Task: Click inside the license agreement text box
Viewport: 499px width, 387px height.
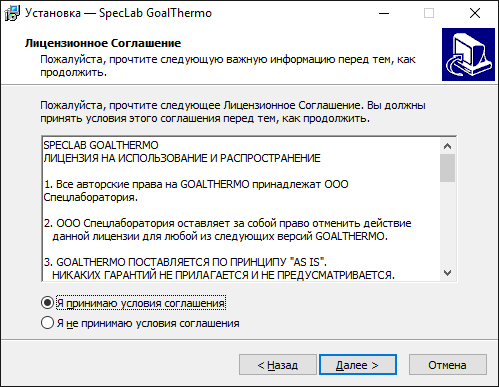Action: pyautogui.click(x=241, y=209)
